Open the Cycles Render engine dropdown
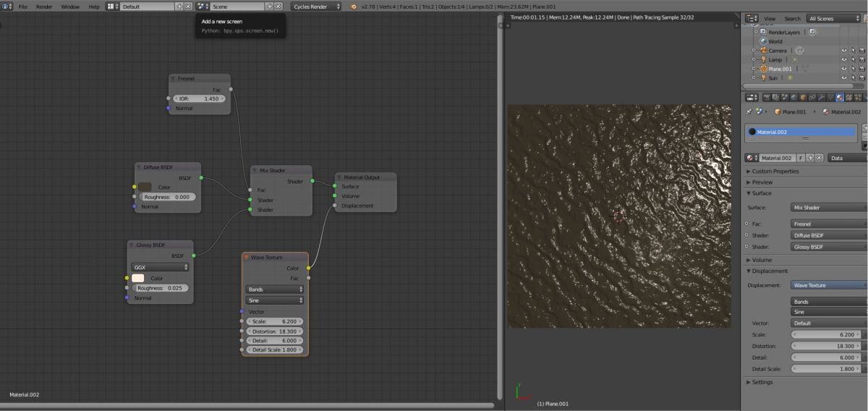868x411 pixels. click(317, 6)
